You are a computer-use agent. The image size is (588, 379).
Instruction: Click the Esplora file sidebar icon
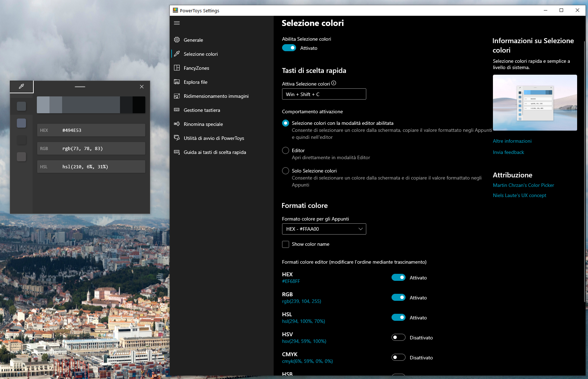[x=177, y=82]
